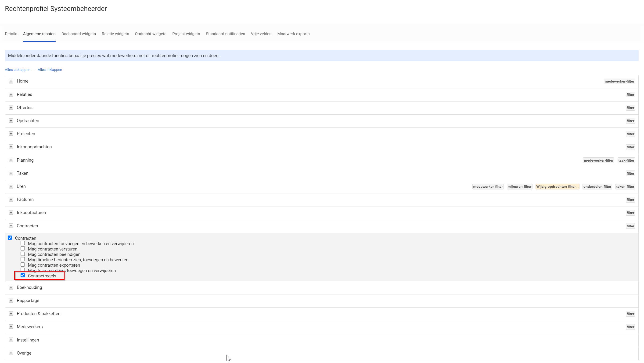Uncheck the Contractregels checkbox
Screen dimensions: 644x363
click(23, 276)
